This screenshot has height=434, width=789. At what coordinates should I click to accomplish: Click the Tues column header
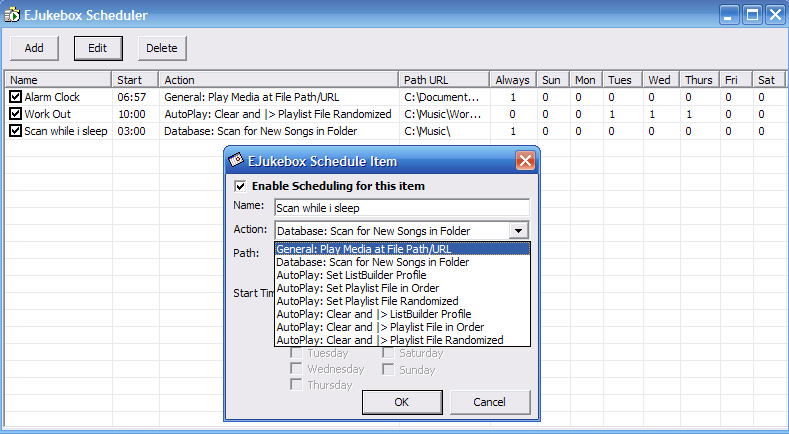click(622, 80)
